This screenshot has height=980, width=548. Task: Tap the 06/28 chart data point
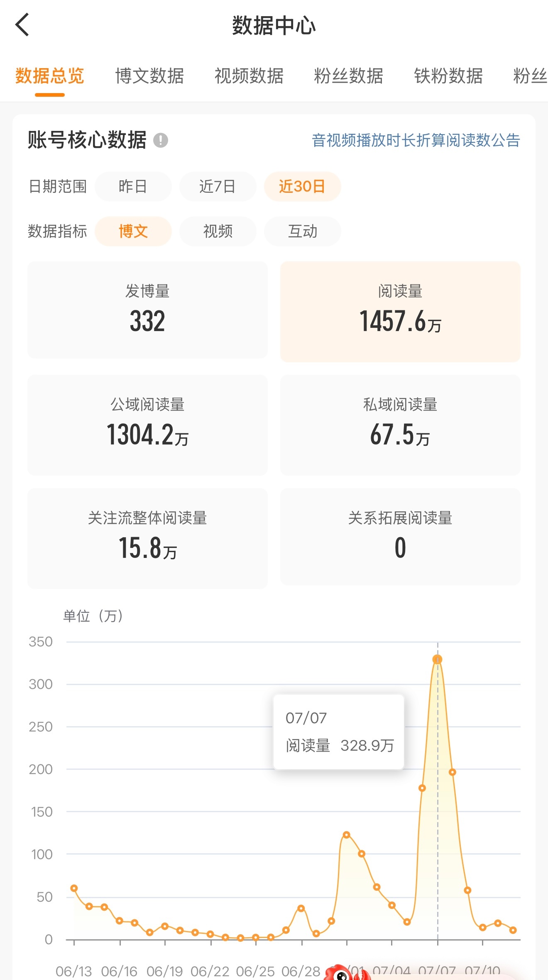[x=301, y=908]
